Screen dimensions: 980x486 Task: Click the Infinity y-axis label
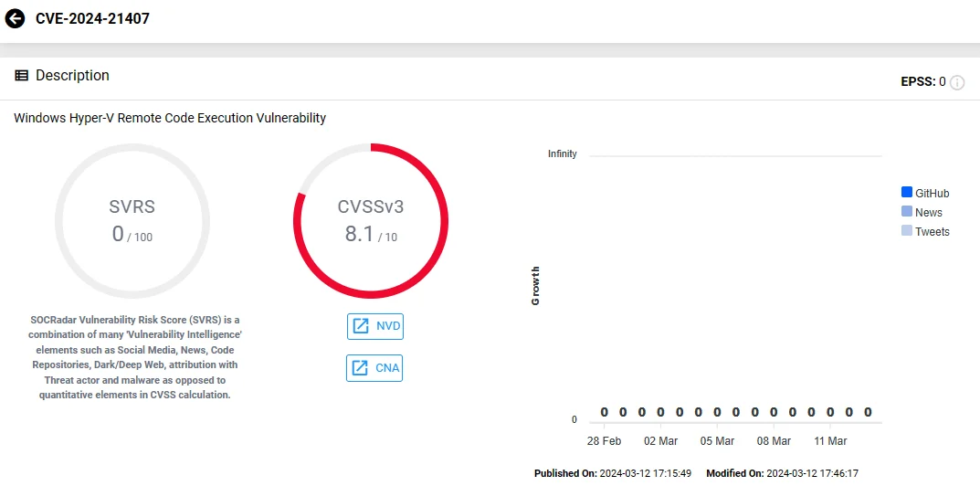563,153
